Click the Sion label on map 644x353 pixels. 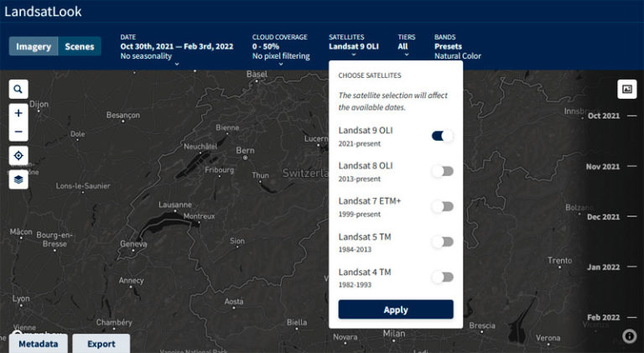tap(237, 241)
